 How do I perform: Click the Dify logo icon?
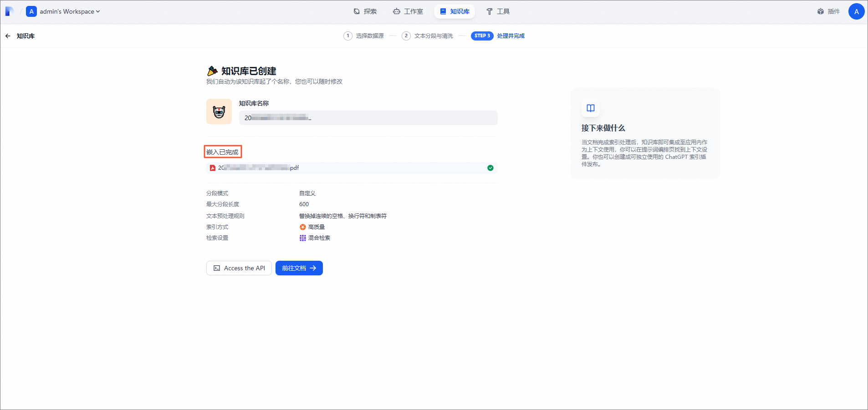(x=9, y=11)
